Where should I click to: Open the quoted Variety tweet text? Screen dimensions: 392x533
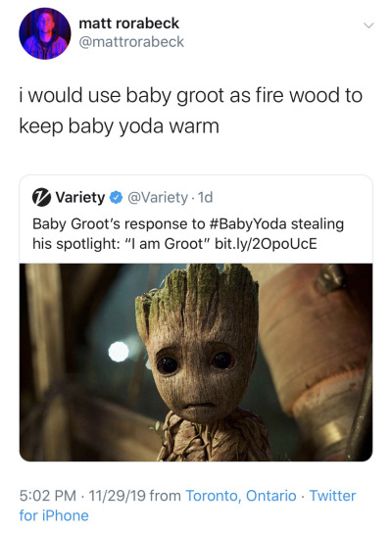(x=188, y=234)
